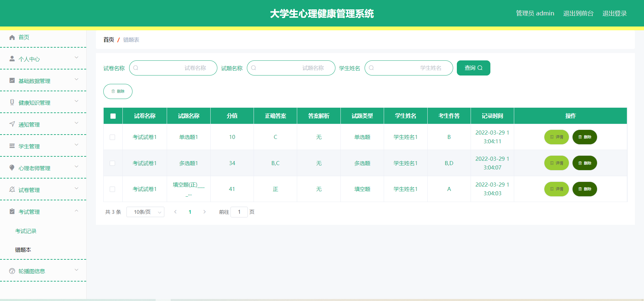The height and width of the screenshot is (301, 644).
Task: Click 详情 for the 单选题1 row
Action: (556, 137)
